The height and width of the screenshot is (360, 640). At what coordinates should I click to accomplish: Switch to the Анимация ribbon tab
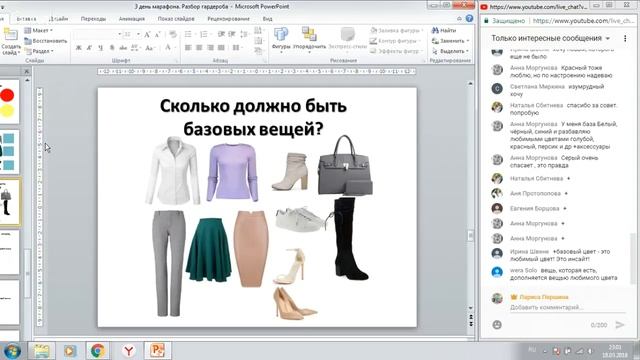(131, 19)
